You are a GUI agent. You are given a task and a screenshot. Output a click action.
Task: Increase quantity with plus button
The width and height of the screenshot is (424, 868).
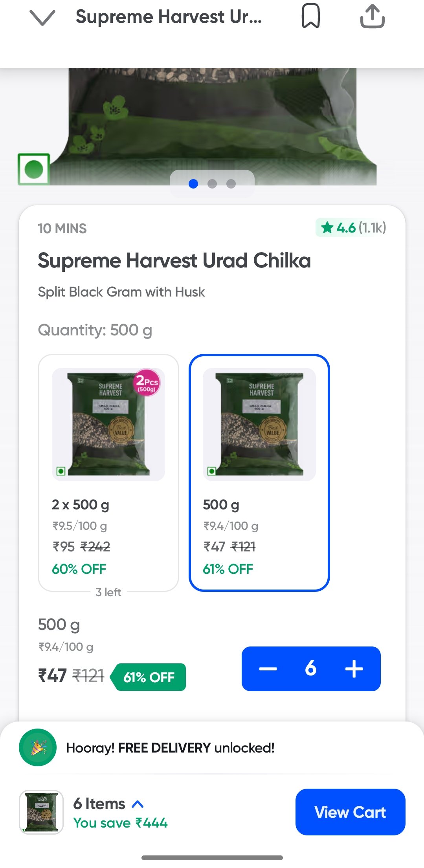pos(354,668)
